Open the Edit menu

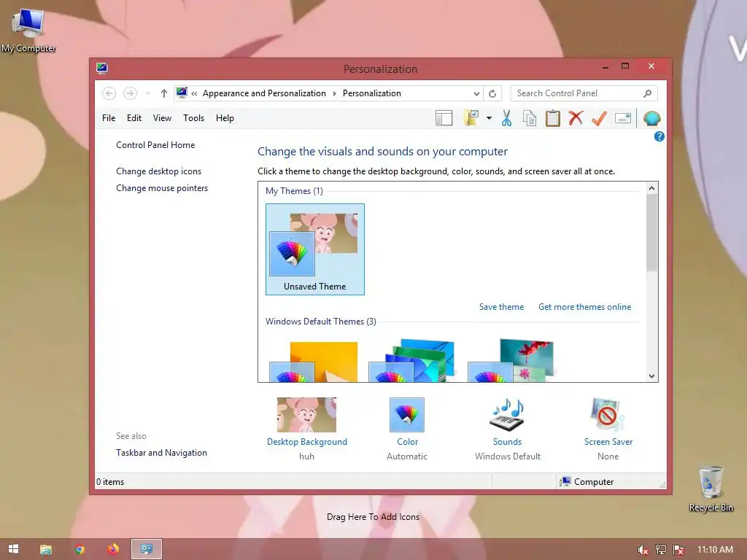[x=134, y=118]
